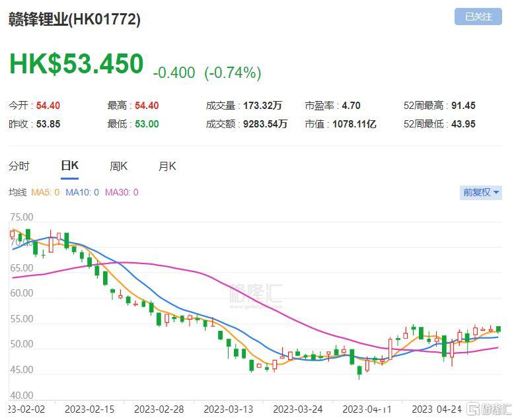Expand the 前复权 adjustment dropdown

click(x=480, y=192)
